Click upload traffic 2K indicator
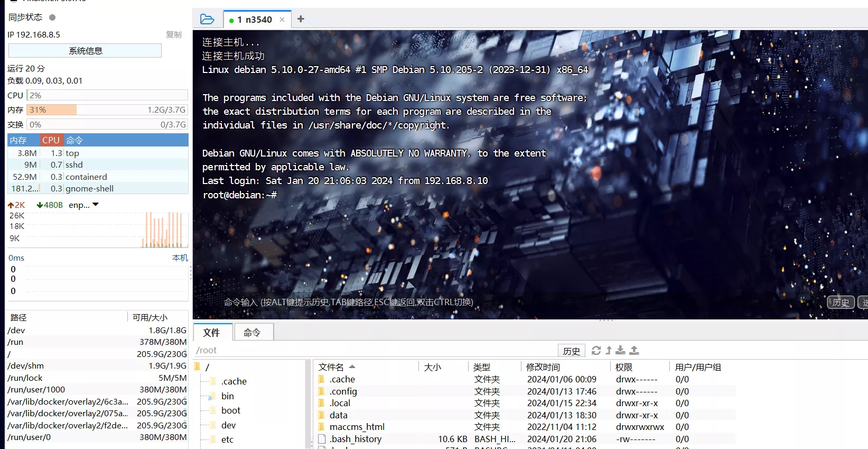This screenshot has width=868, height=449. [x=16, y=205]
